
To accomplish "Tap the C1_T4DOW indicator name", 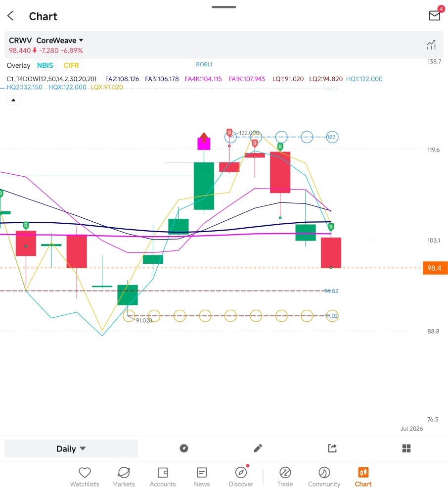I will 51,79.
